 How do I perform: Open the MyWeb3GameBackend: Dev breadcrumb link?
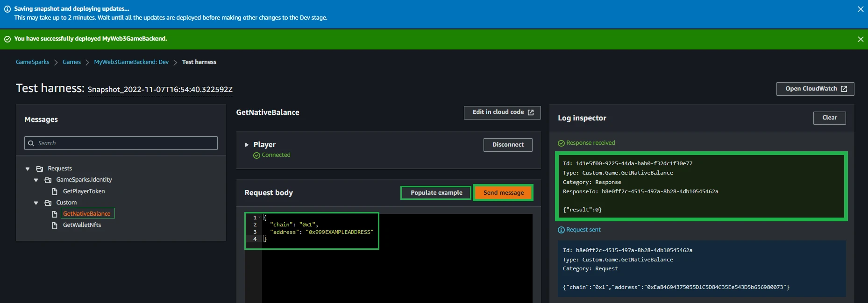pyautogui.click(x=131, y=62)
